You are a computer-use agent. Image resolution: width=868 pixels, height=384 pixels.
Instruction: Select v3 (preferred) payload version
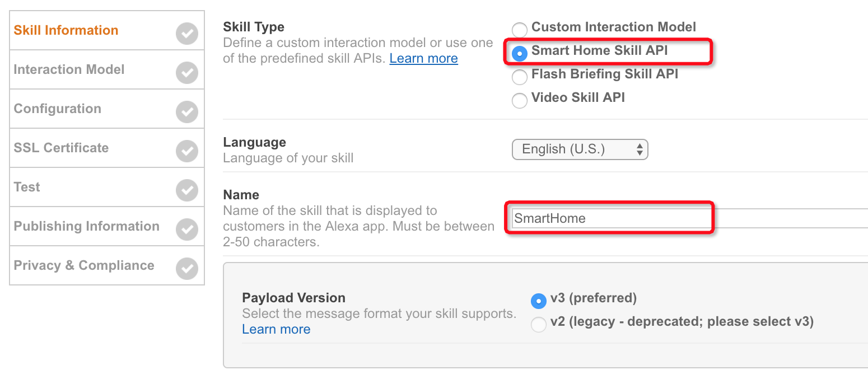click(538, 301)
